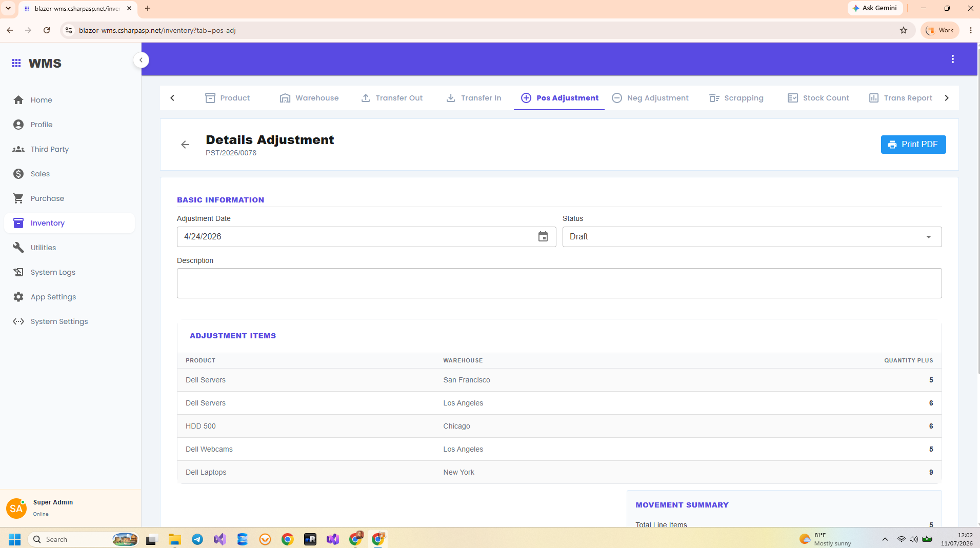Open the weather widget in the taskbar
The image size is (980, 548).
825,539
